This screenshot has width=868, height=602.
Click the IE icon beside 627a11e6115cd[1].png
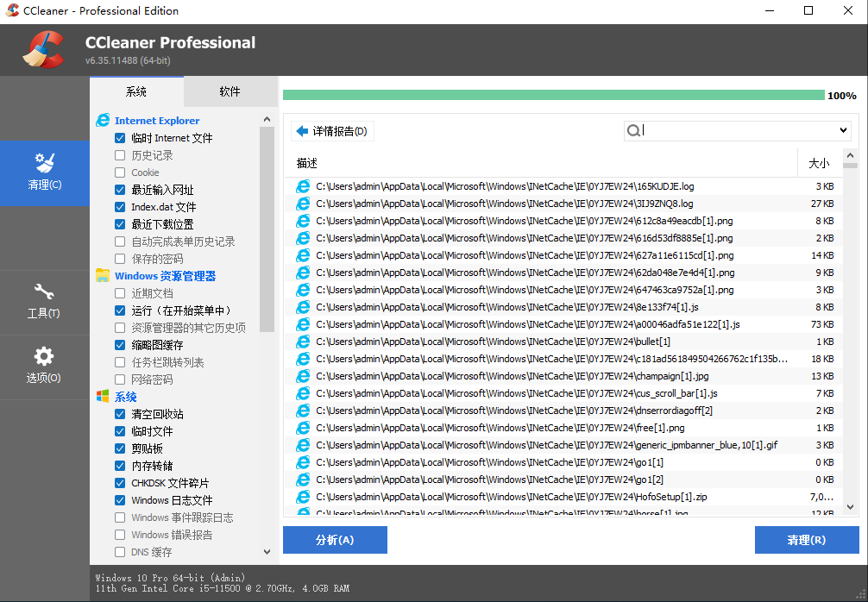303,255
